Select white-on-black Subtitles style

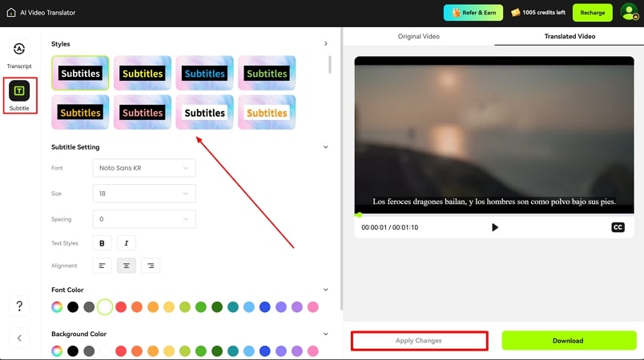point(80,73)
